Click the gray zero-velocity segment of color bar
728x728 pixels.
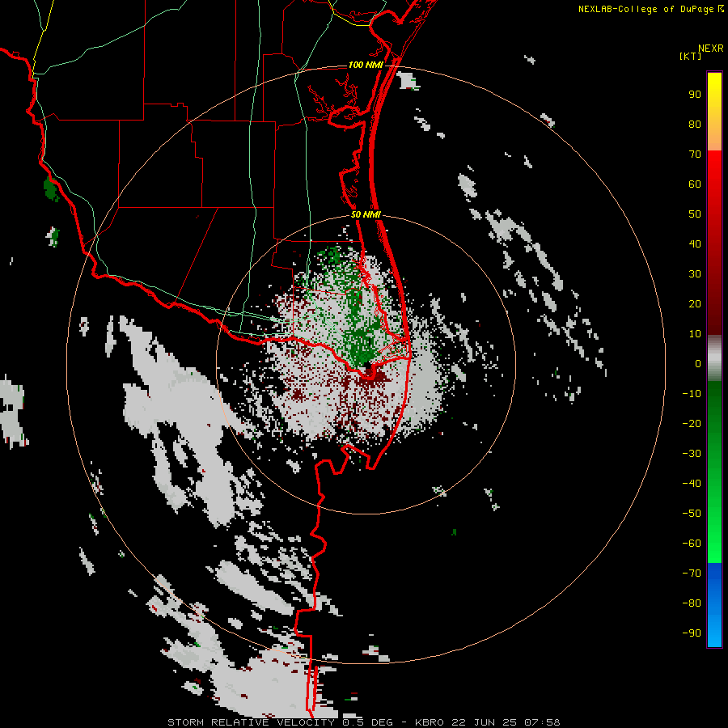(x=714, y=358)
